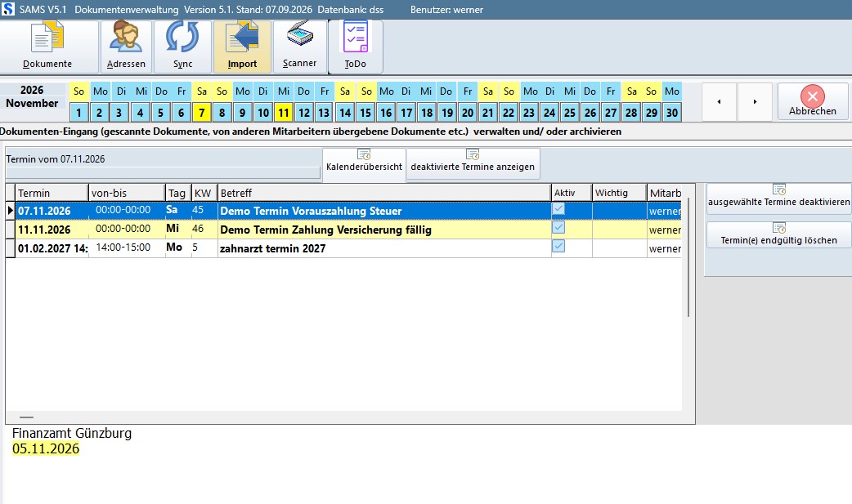Launch the Scanner tool
The height and width of the screenshot is (504, 852).
coord(300,47)
